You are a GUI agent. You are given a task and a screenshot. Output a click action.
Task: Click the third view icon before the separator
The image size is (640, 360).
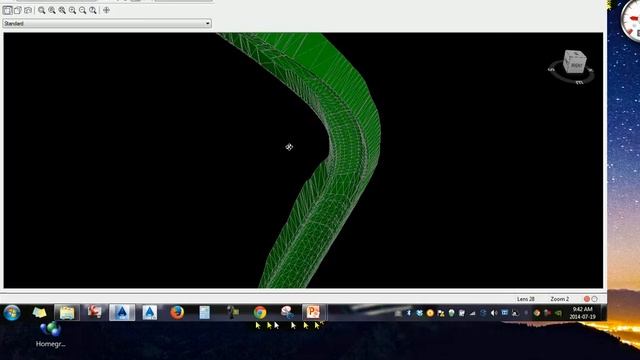(28, 10)
